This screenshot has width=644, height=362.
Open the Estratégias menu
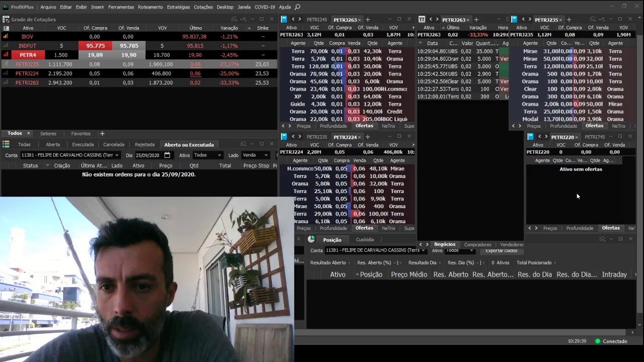[178, 7]
